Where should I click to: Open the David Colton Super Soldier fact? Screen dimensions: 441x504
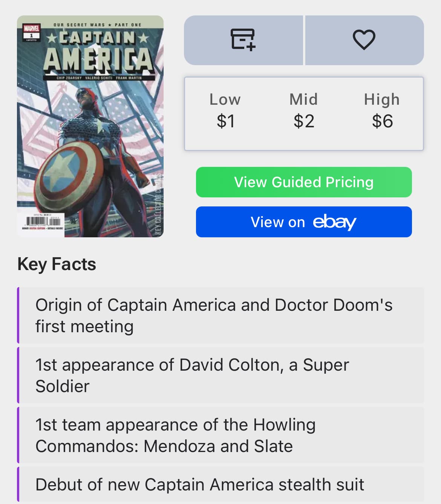coord(220,375)
